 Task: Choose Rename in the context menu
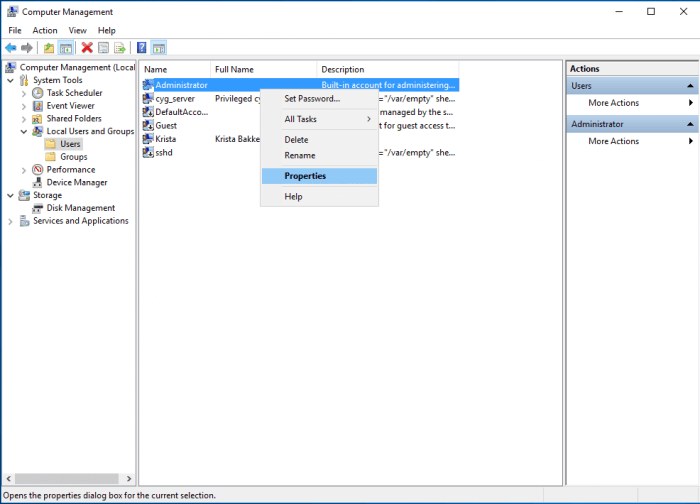pos(320,155)
